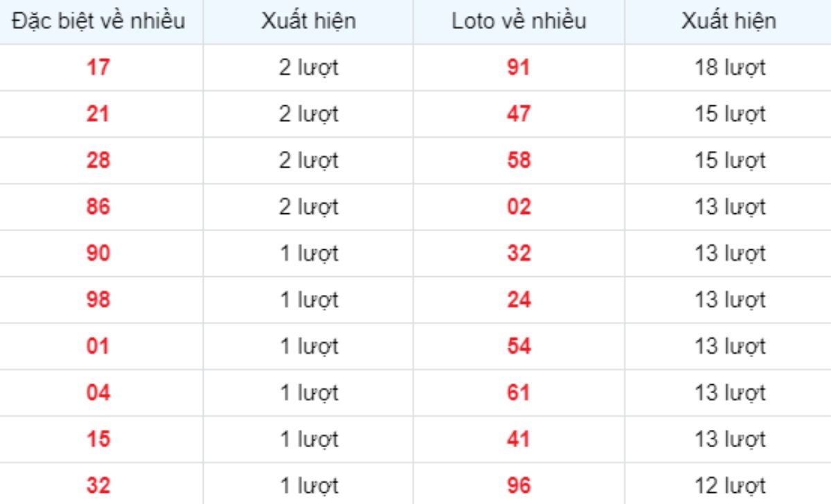
Task: Choose red number 01
Action: [x=98, y=346]
